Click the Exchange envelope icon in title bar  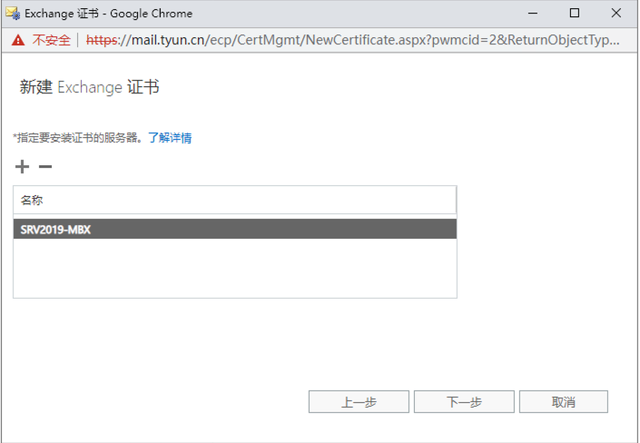point(13,13)
